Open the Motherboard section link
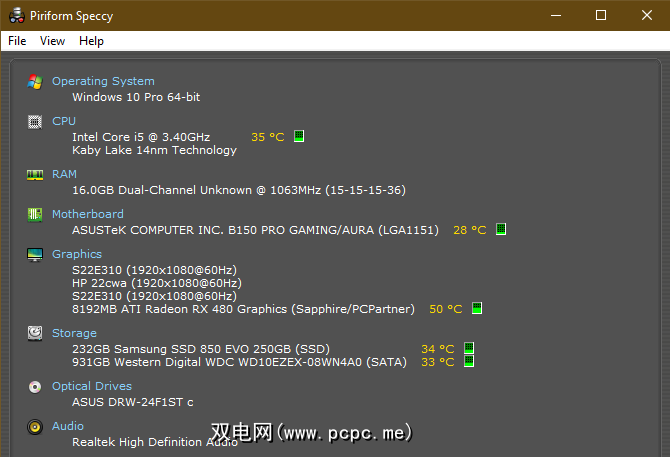 [x=88, y=214]
